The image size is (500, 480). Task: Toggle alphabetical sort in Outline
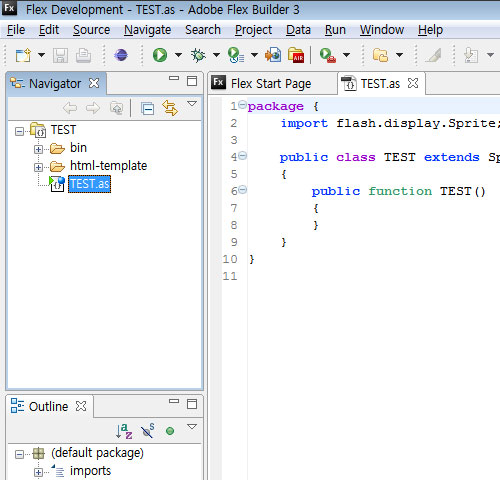[x=124, y=431]
